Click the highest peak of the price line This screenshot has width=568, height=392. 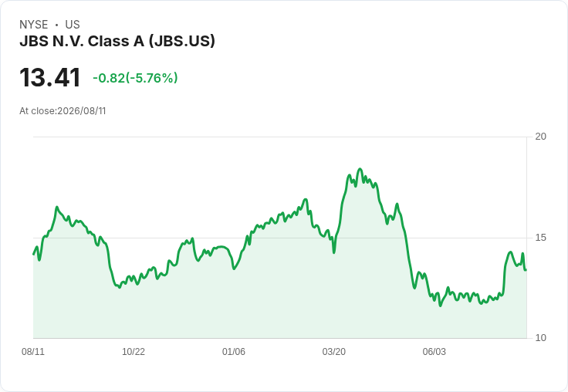[x=360, y=169]
